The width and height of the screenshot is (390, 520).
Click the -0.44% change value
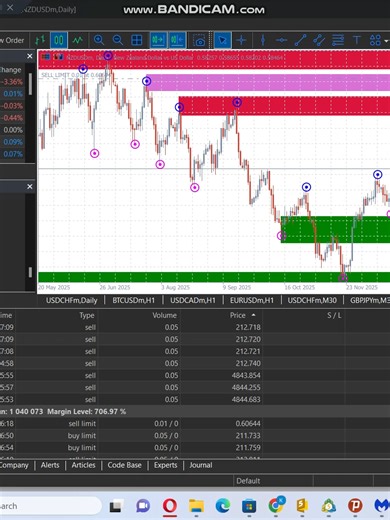(12, 118)
